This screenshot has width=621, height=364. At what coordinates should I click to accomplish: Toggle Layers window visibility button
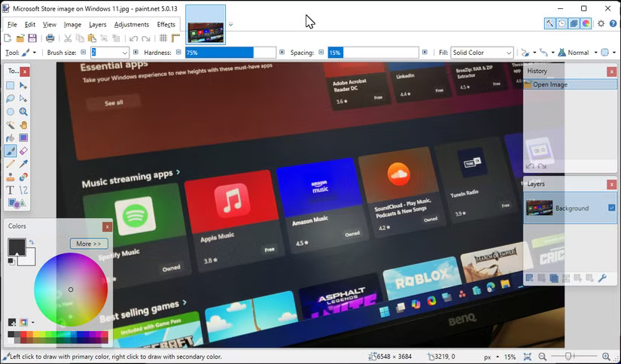(x=574, y=24)
